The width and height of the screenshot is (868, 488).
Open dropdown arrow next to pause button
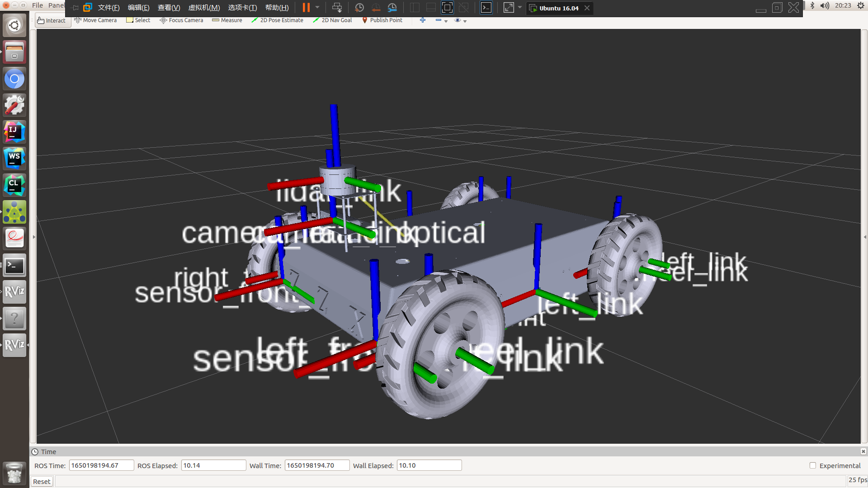click(x=317, y=7)
